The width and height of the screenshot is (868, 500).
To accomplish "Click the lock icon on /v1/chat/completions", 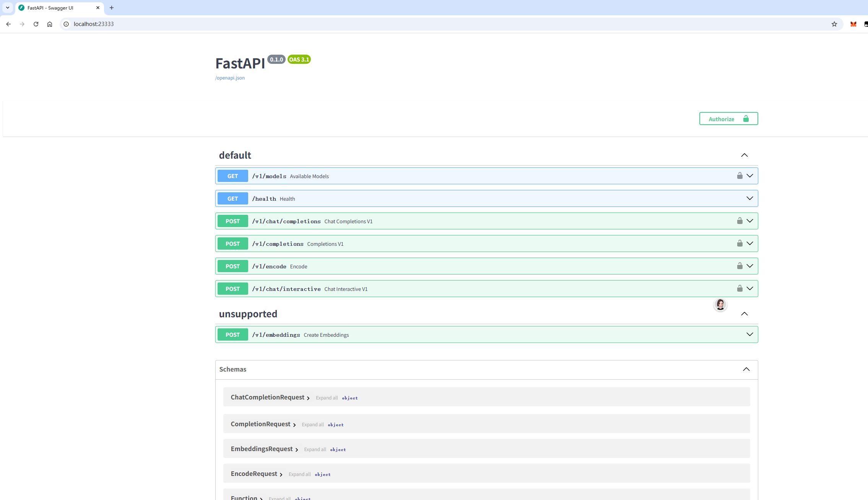I will click(x=740, y=221).
